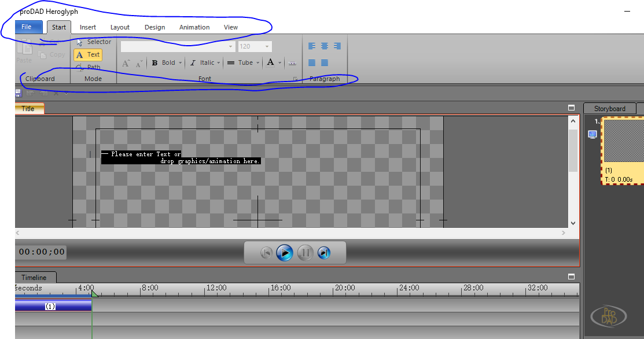
Task: Open the font size 120 dropdown
Action: click(x=267, y=47)
